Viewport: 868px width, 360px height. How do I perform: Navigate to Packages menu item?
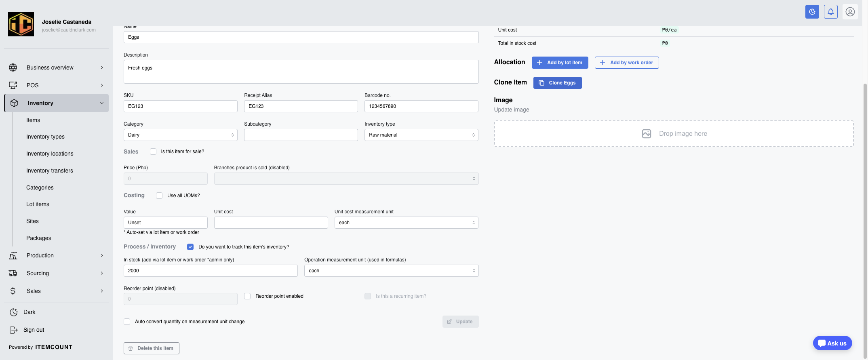click(x=39, y=238)
